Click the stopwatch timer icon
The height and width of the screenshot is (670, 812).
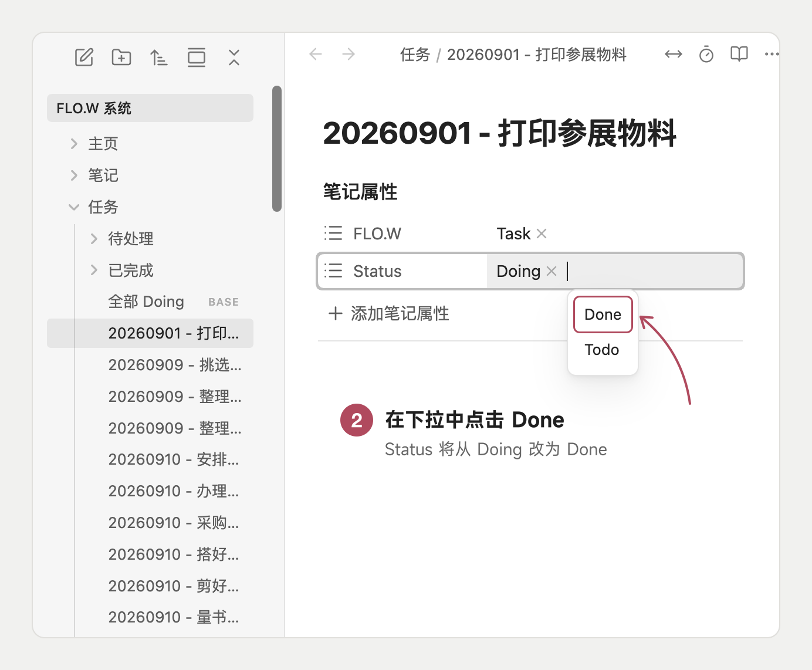(x=706, y=55)
